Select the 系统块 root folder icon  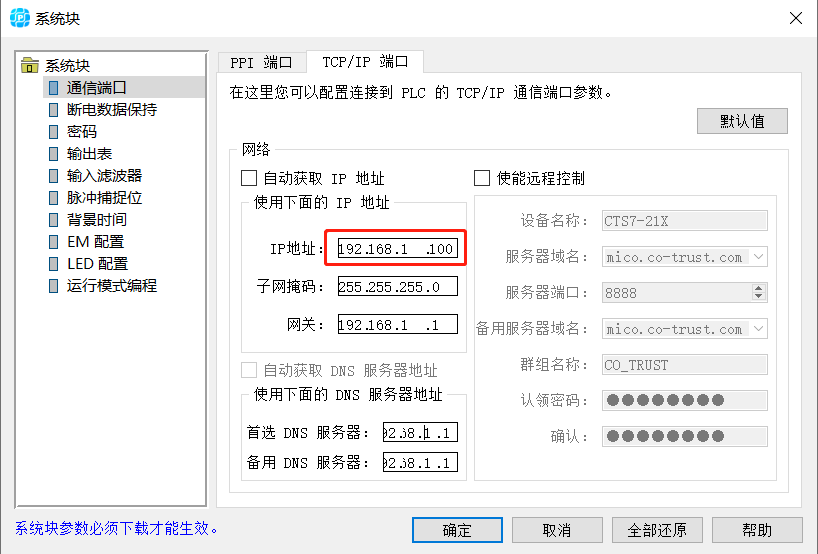click(x=30, y=66)
